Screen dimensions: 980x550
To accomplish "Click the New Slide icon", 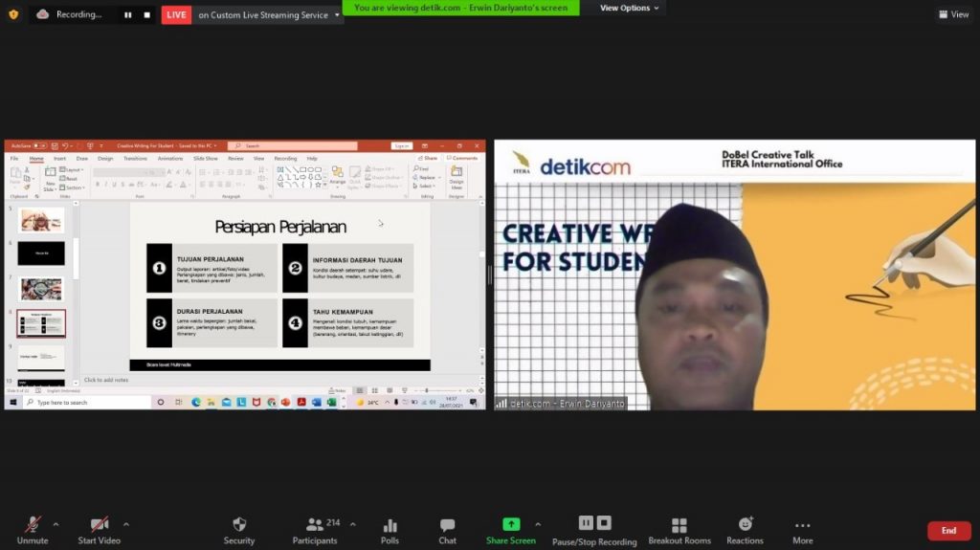I will [50, 174].
